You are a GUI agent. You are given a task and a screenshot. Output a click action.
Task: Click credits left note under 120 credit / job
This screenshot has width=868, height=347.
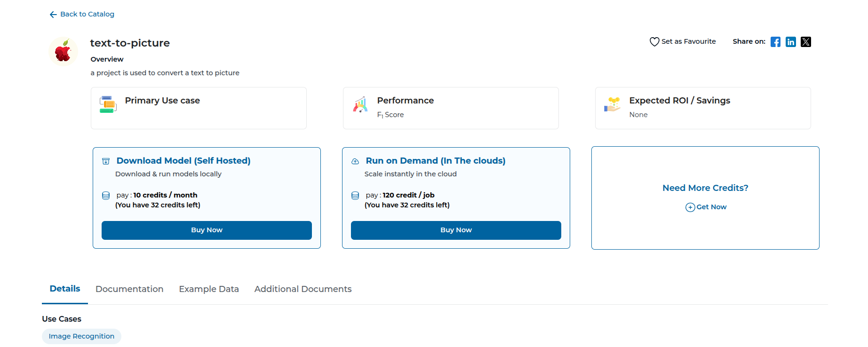407,205
